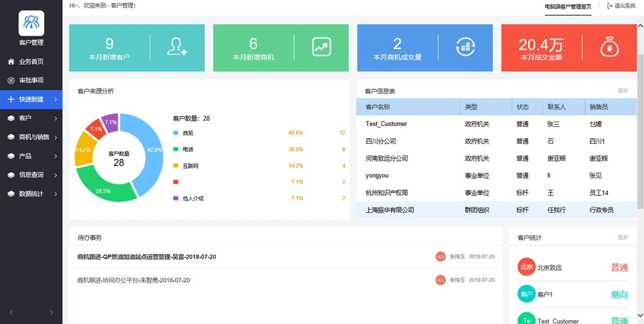The height and width of the screenshot is (324, 644).
Task: Open task 商机跟进-QP燃油加油站点运营管理
Action: pyautogui.click(x=147, y=257)
